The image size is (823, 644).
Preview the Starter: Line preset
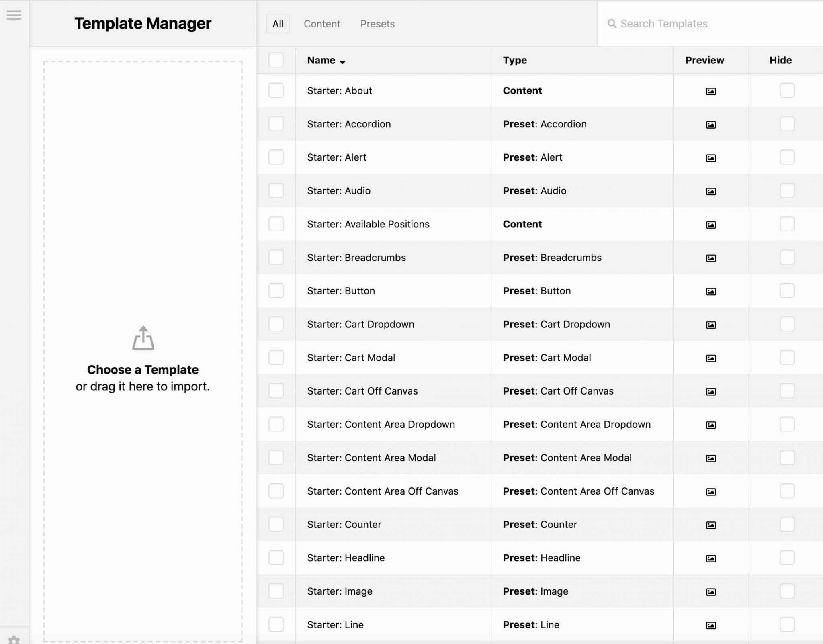click(x=710, y=624)
